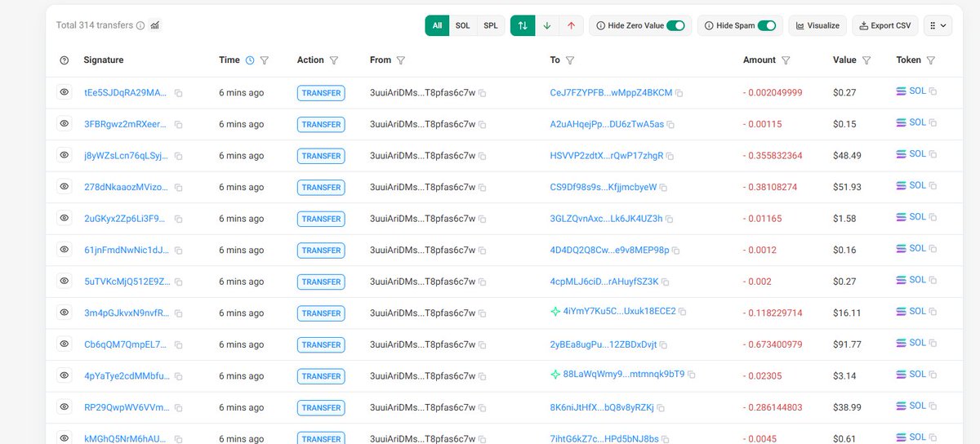Image resolution: width=980 pixels, height=444 pixels.
Task: Open recipient address CS9Df98s9s...KfjjmcbyeW
Action: pyautogui.click(x=604, y=187)
